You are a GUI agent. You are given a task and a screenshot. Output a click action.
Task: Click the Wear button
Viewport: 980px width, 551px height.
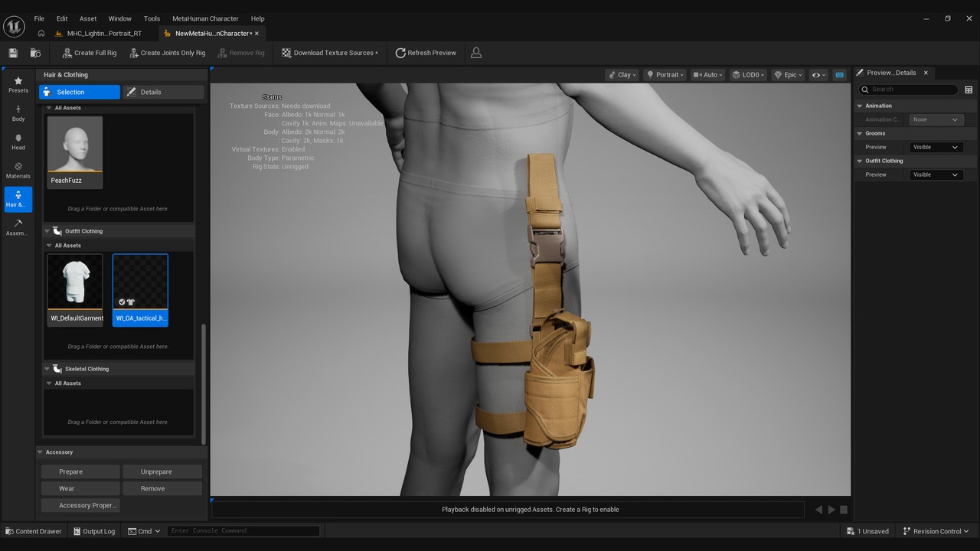(80, 488)
